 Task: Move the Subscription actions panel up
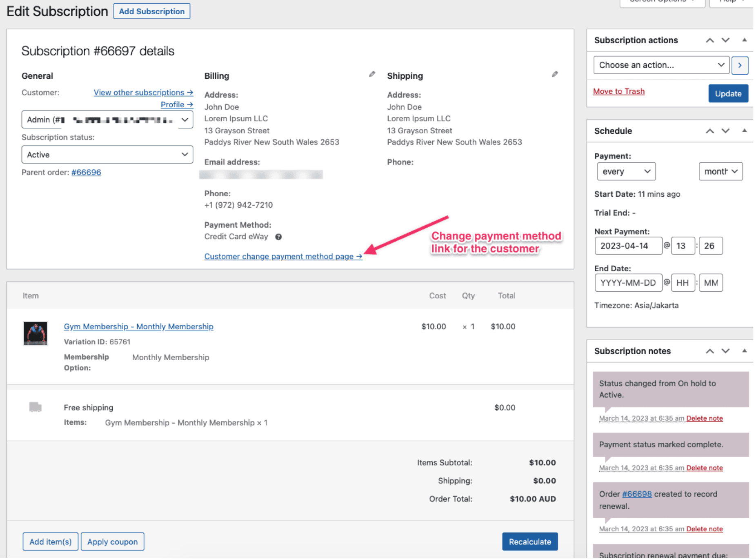(709, 40)
